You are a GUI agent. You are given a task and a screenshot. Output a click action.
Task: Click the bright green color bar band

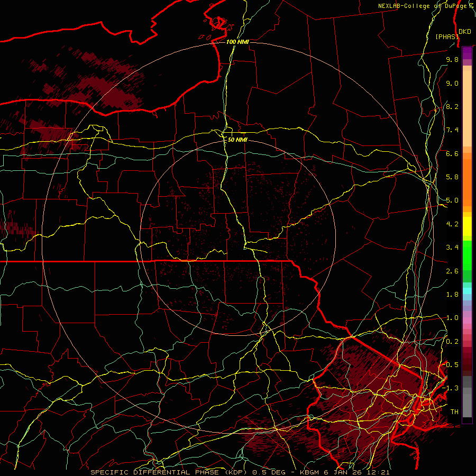pyautogui.click(x=467, y=255)
